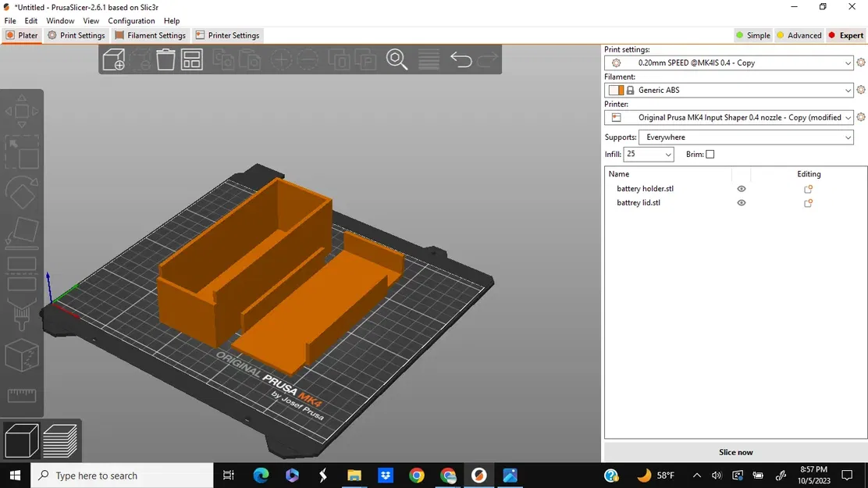Hide the battrey lid.stl object
868x488 pixels.
pyautogui.click(x=741, y=202)
